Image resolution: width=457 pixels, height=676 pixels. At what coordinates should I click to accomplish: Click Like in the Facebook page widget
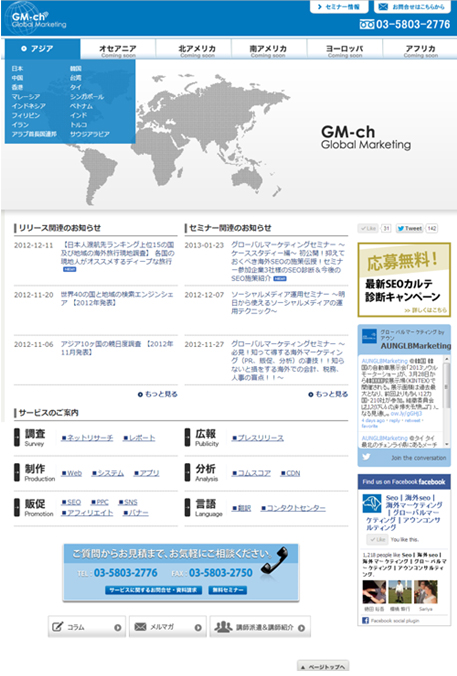coord(377,539)
